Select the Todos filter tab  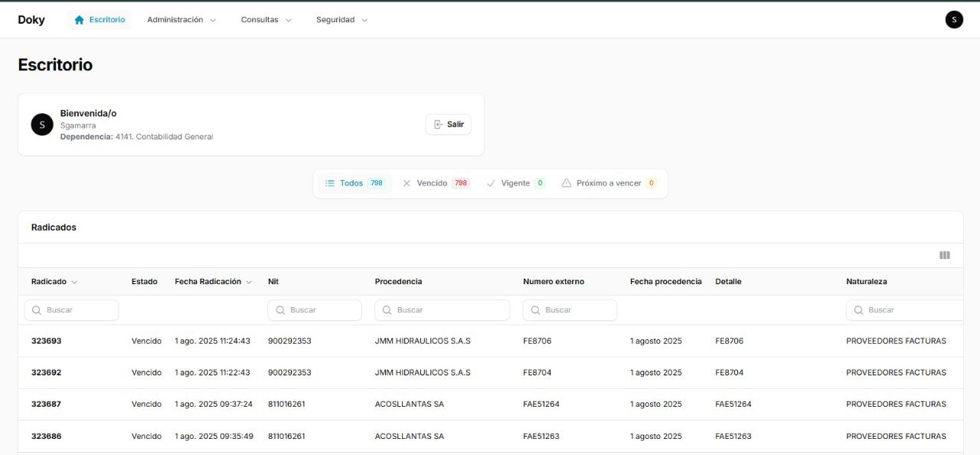point(354,183)
